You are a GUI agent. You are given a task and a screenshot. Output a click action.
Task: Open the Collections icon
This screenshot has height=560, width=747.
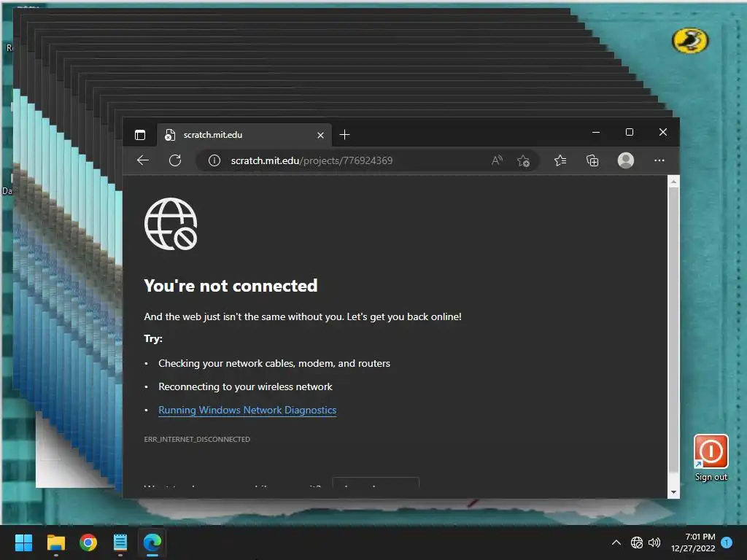592,160
